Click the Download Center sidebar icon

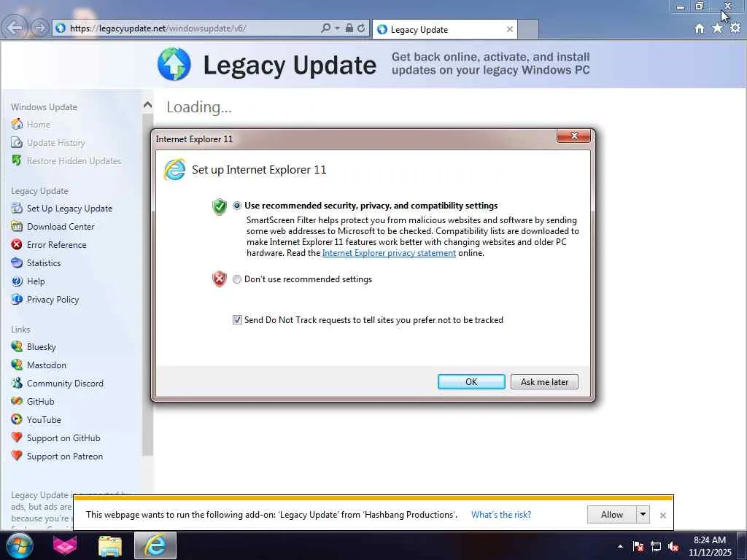click(x=17, y=226)
